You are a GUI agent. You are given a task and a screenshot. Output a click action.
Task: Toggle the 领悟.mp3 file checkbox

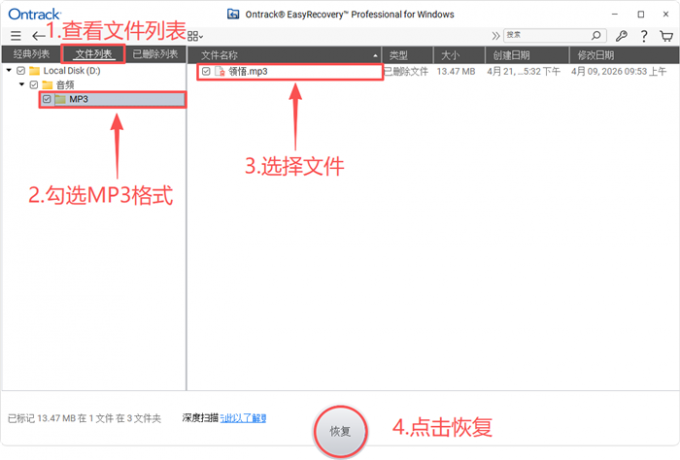[x=206, y=72]
